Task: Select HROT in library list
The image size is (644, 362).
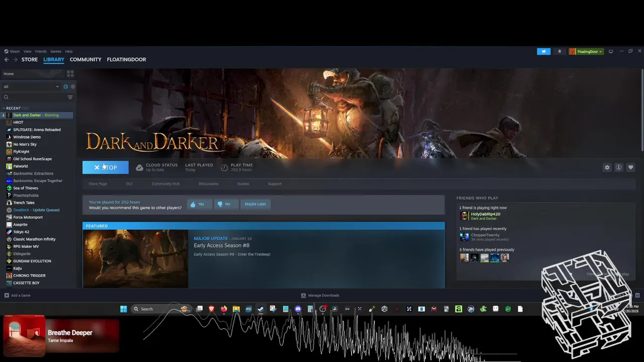Action: 18,122
